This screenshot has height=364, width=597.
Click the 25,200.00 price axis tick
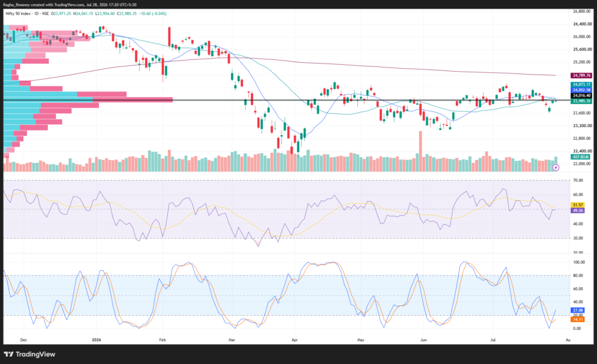pos(582,62)
